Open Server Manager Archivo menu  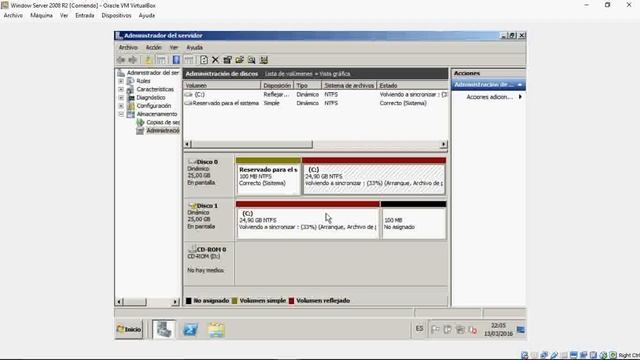[x=128, y=47]
